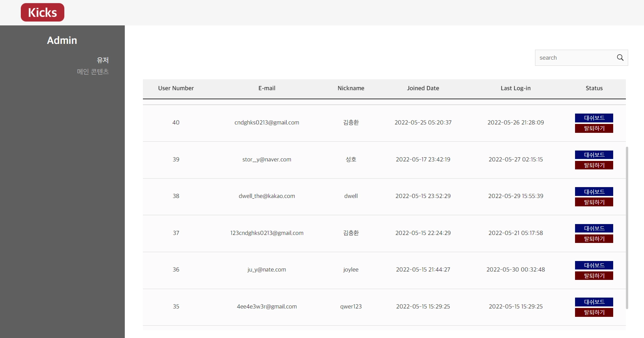Viewport: 644px width, 338px height.
Task: Click the Admin sidebar heading
Action: pyautogui.click(x=62, y=40)
